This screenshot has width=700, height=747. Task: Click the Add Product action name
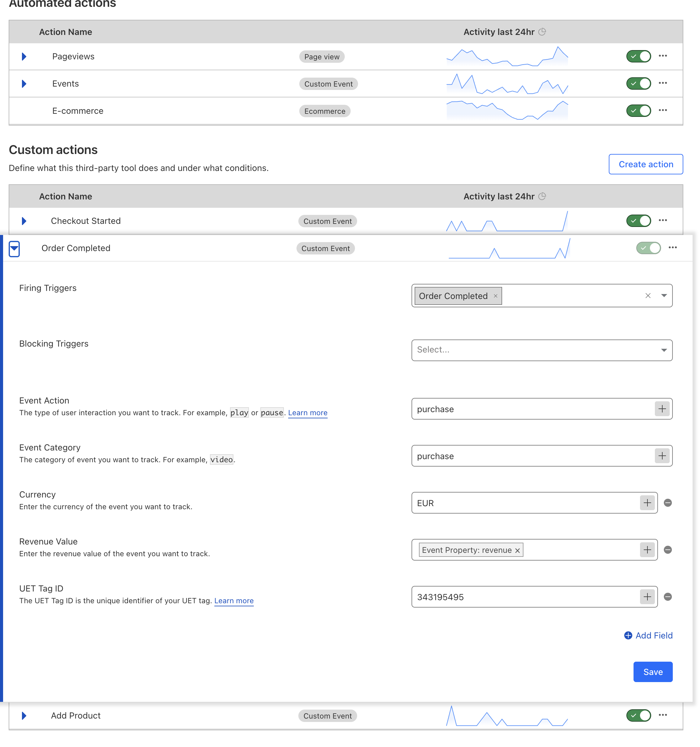point(75,715)
